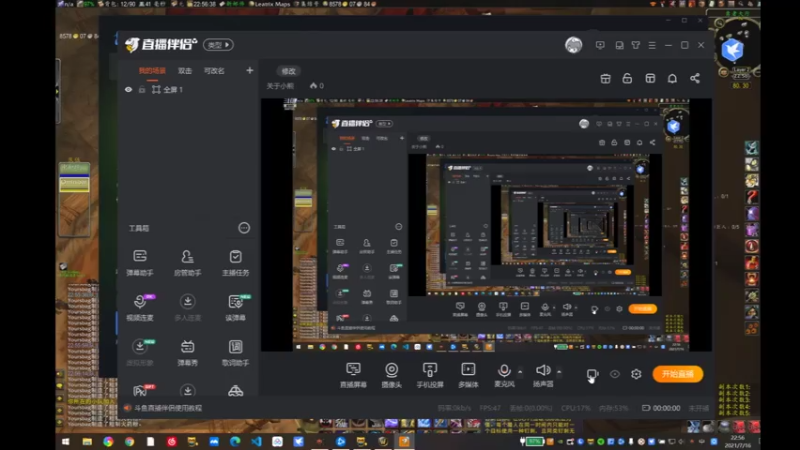
Task: Add 摄像头 camera source
Action: pos(391,374)
